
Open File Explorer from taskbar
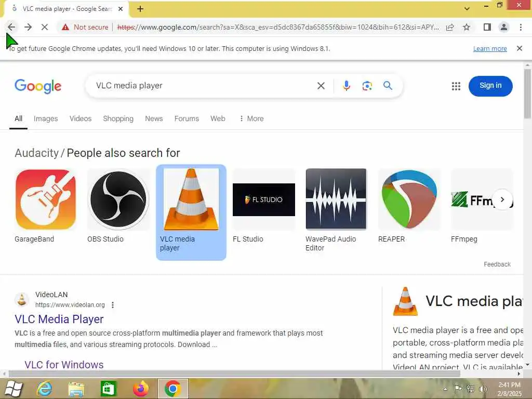pos(76,389)
